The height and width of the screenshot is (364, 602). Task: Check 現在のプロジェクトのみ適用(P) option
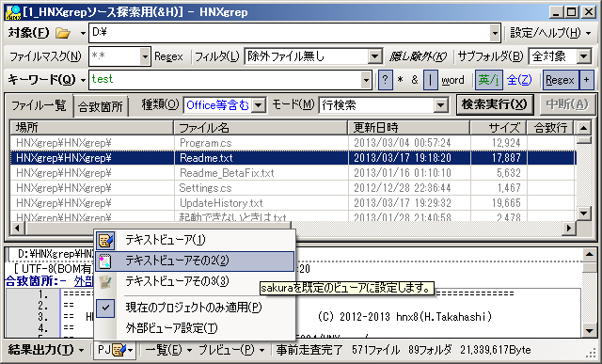coord(194,308)
